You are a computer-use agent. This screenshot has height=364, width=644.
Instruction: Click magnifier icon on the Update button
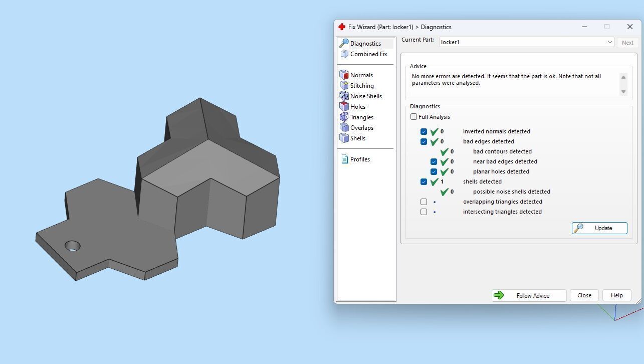pos(578,228)
